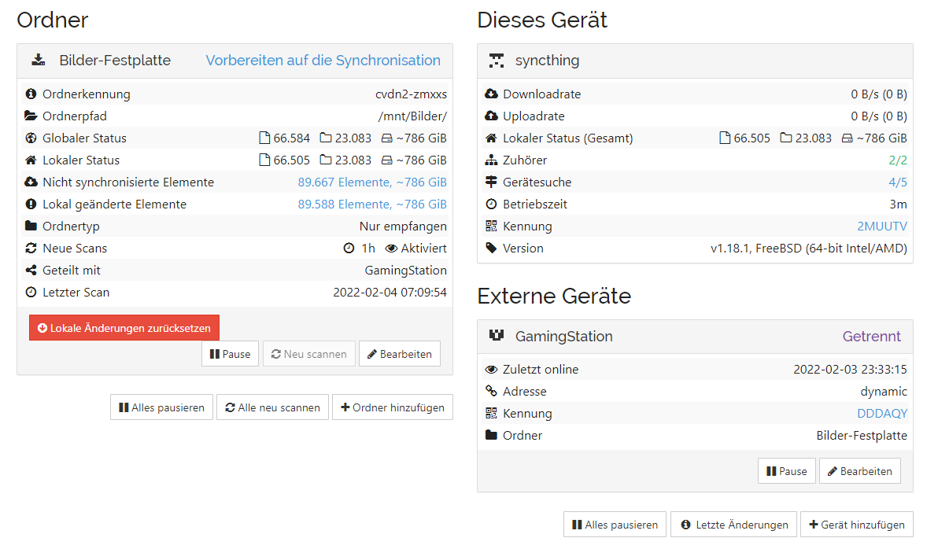
Task: Click Ordner hinzufügen button
Action: click(392, 407)
